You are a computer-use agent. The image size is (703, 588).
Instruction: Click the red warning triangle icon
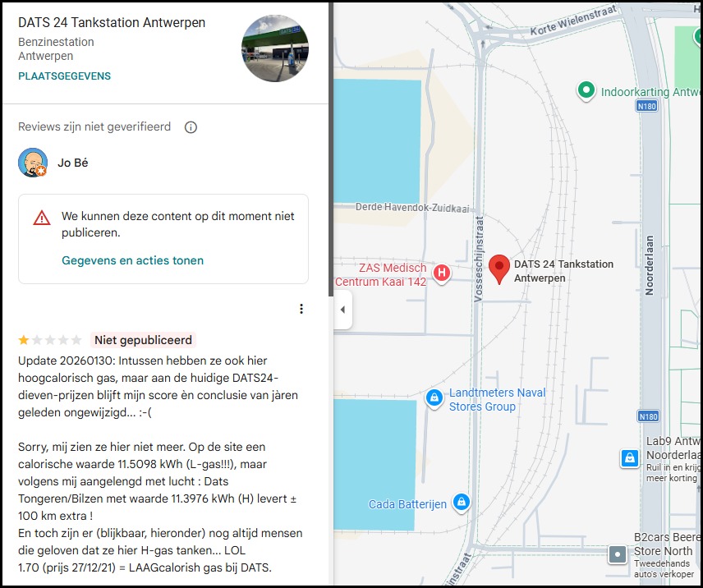pos(42,218)
